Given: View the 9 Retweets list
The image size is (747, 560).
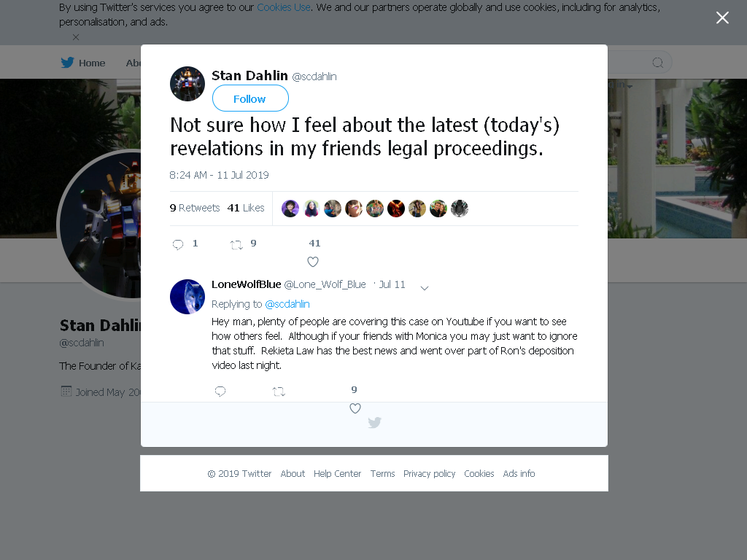Looking at the screenshot, I should pos(194,208).
